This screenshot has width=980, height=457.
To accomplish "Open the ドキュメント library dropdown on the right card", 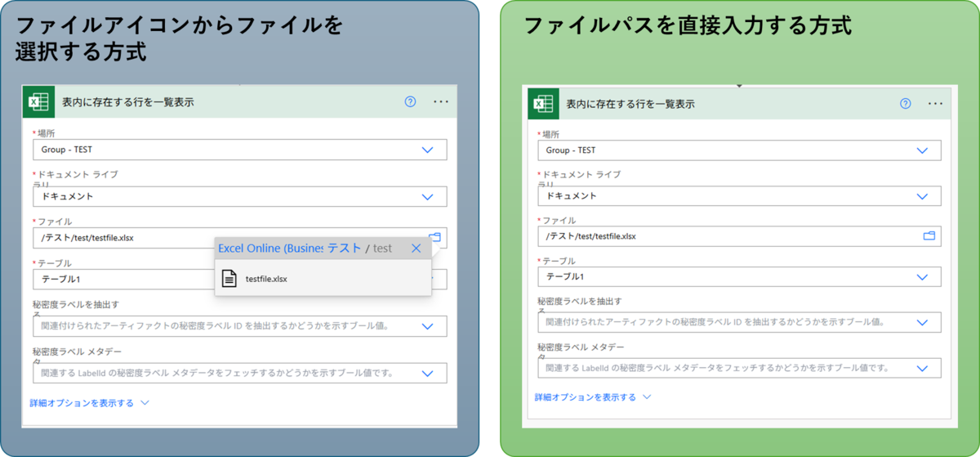I will point(923,196).
